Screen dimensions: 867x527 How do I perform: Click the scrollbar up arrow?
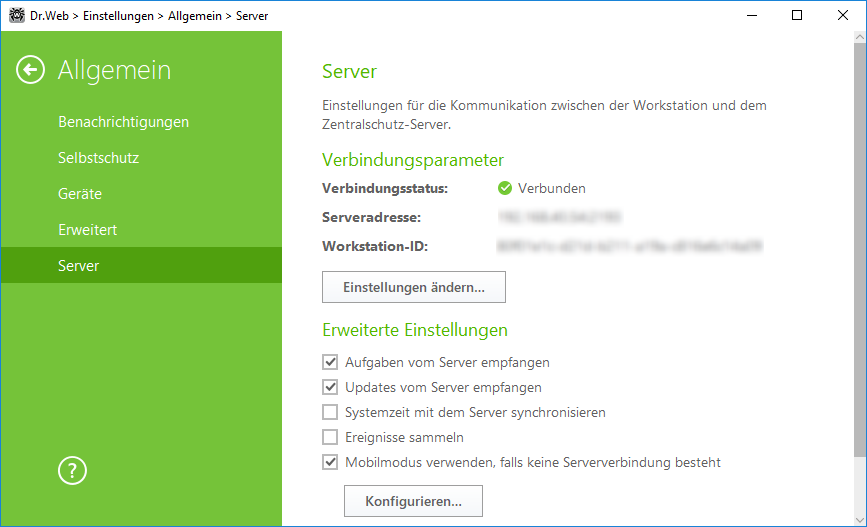click(x=859, y=37)
